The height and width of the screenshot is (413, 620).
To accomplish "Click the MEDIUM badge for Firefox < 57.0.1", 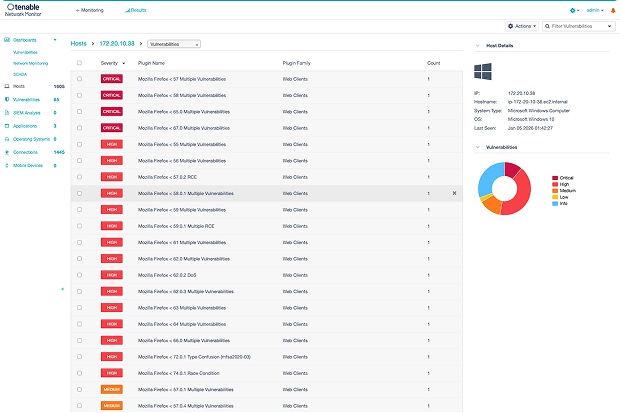I will click(112, 389).
